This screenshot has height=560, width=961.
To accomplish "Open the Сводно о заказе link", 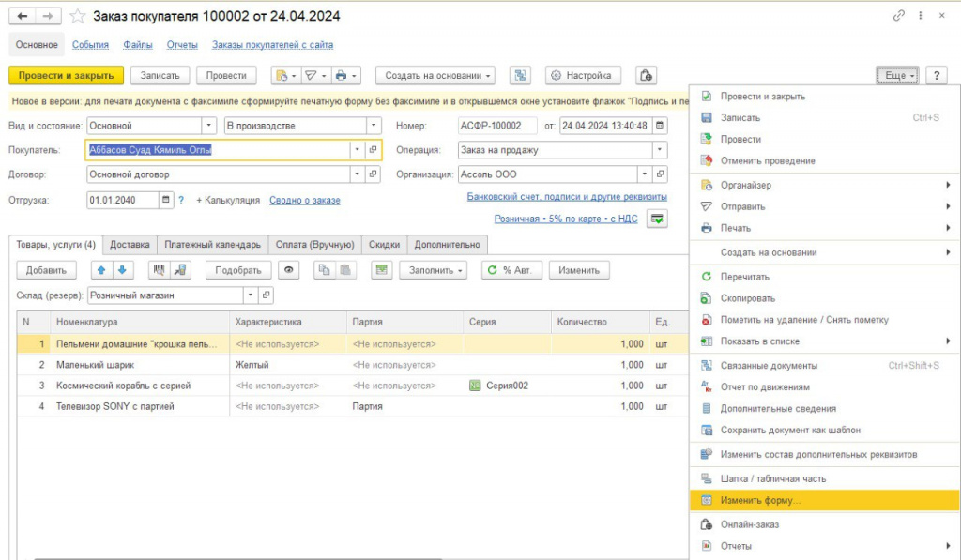I will 305,201.
